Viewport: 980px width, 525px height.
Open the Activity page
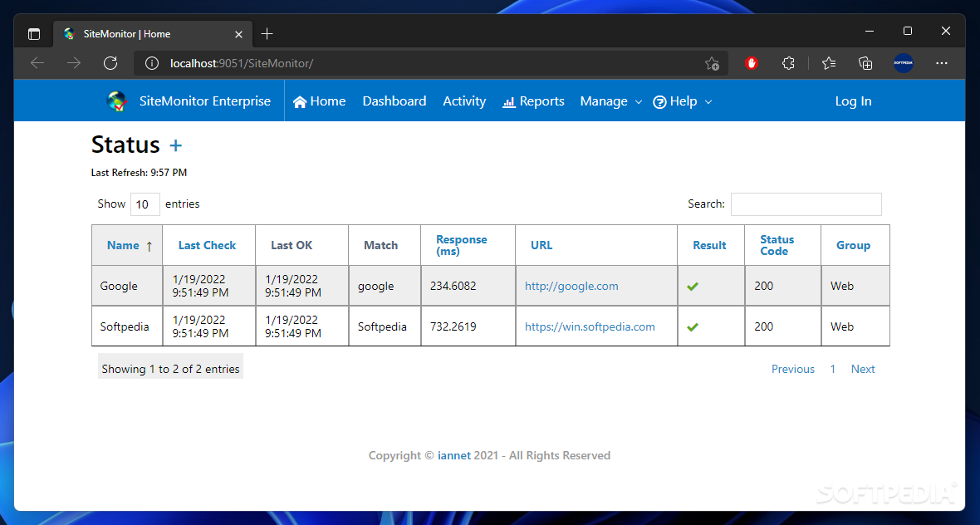click(464, 101)
